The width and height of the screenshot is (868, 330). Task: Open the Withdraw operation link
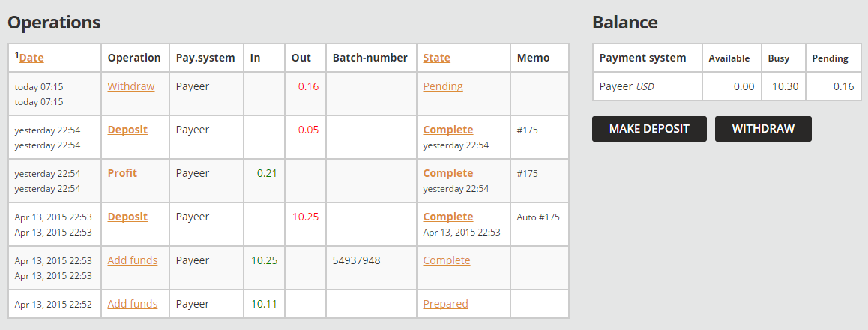click(x=131, y=86)
